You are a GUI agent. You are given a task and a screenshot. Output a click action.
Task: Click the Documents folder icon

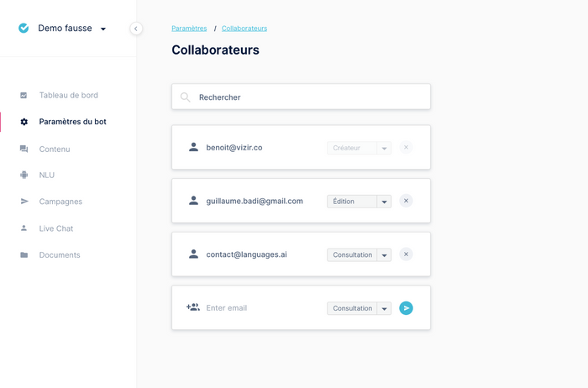point(24,255)
